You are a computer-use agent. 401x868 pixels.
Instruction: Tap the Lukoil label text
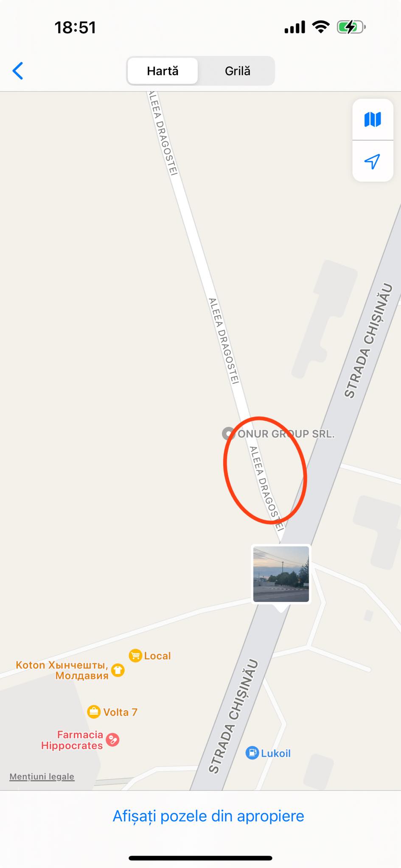tap(276, 753)
